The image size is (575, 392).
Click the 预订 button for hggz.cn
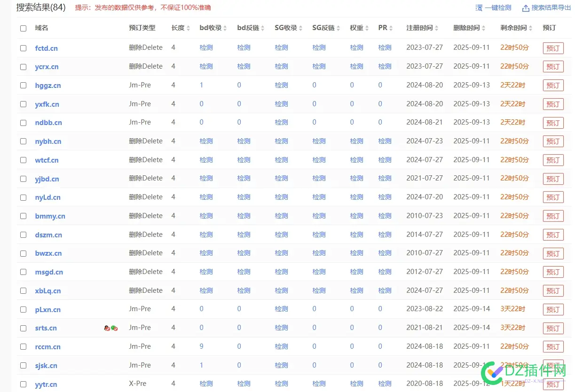coord(553,85)
